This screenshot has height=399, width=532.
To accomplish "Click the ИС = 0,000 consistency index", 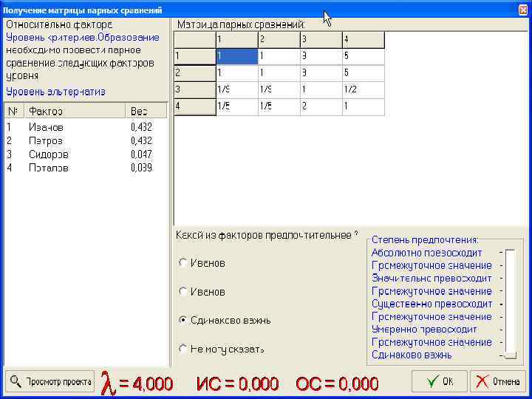I will click(237, 383).
